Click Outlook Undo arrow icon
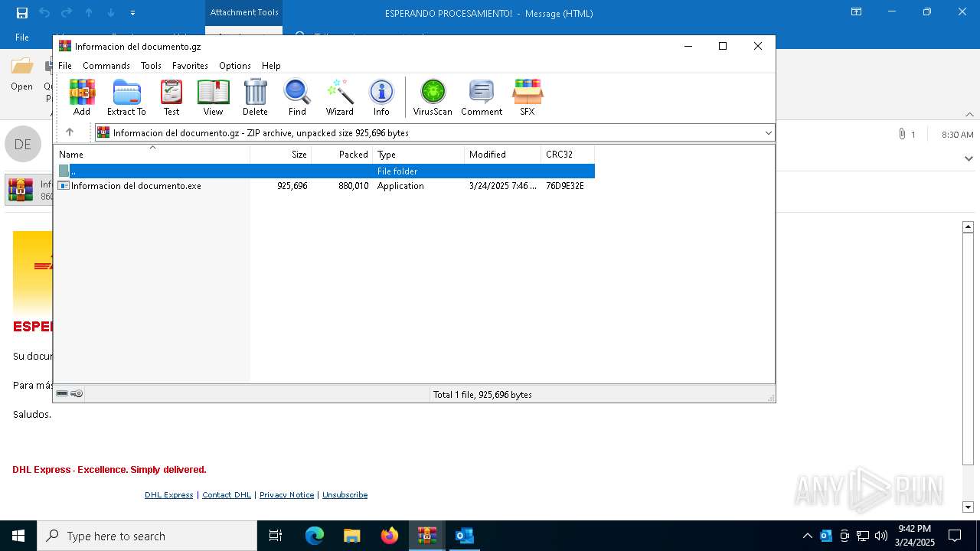 coord(44,13)
